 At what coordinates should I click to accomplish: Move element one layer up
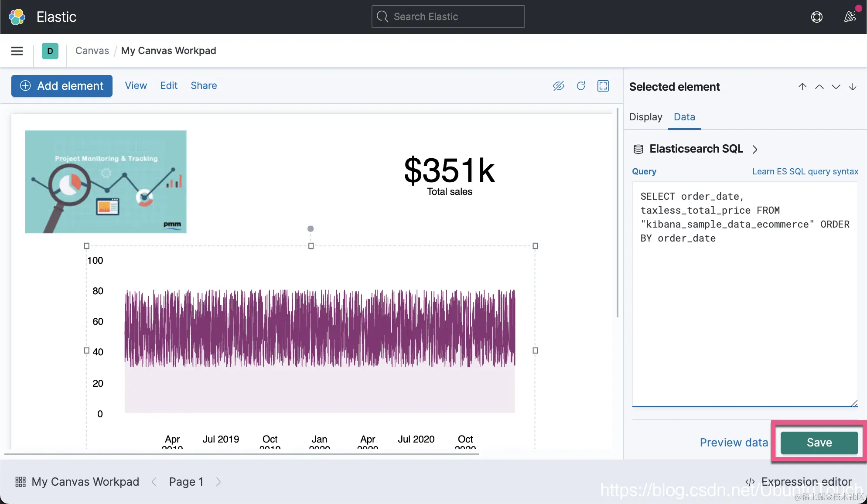click(x=819, y=87)
